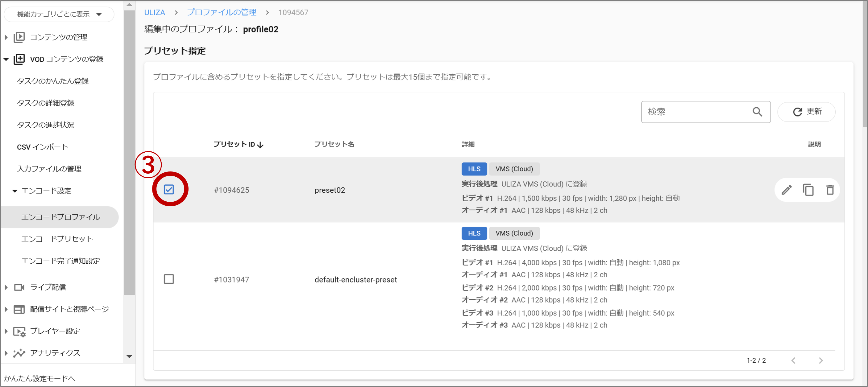Click the HLS tag in preset02 row
This screenshot has width=868, height=387.
click(474, 169)
